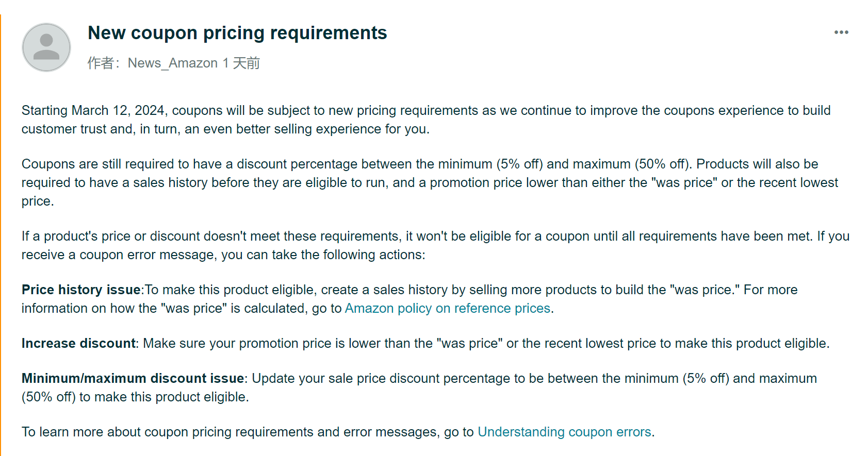Click the author's gray profile avatar

46,47
